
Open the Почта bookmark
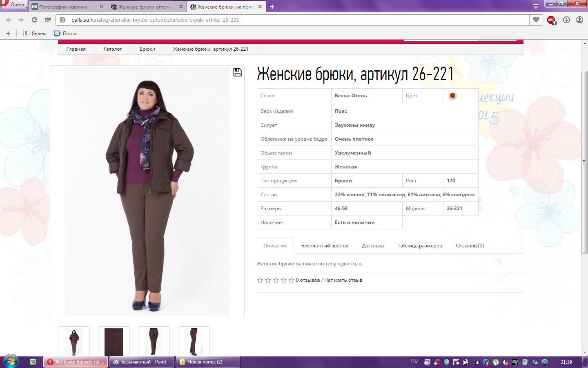tap(66, 34)
